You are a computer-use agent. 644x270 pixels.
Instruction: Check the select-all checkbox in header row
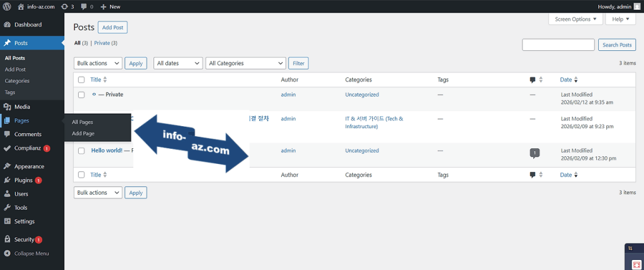tap(81, 80)
